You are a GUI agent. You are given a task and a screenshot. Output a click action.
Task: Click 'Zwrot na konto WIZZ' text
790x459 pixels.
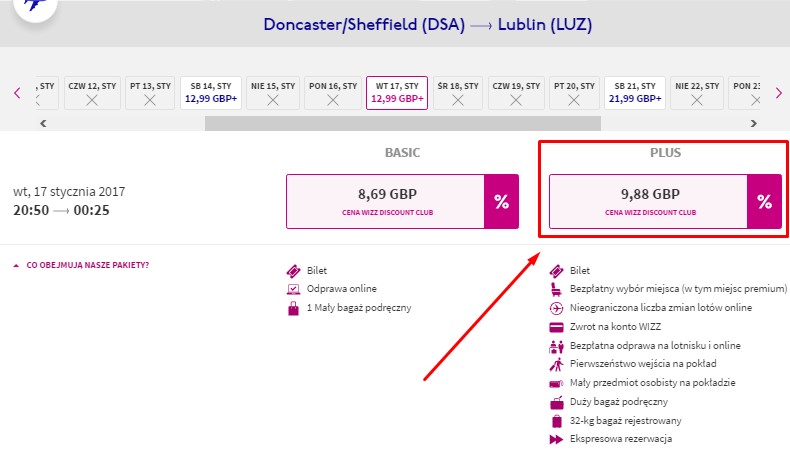point(615,327)
